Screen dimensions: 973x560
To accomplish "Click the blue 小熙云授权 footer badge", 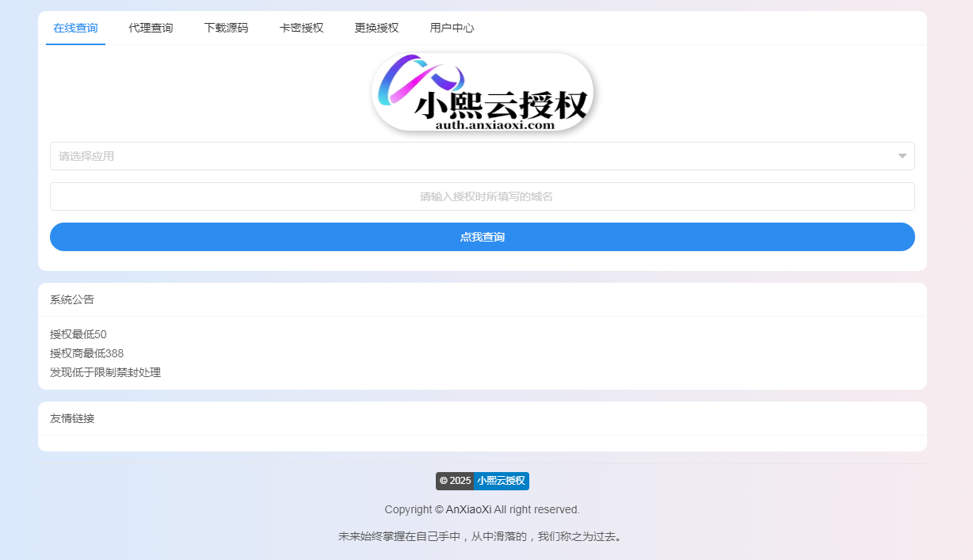I will pos(501,481).
